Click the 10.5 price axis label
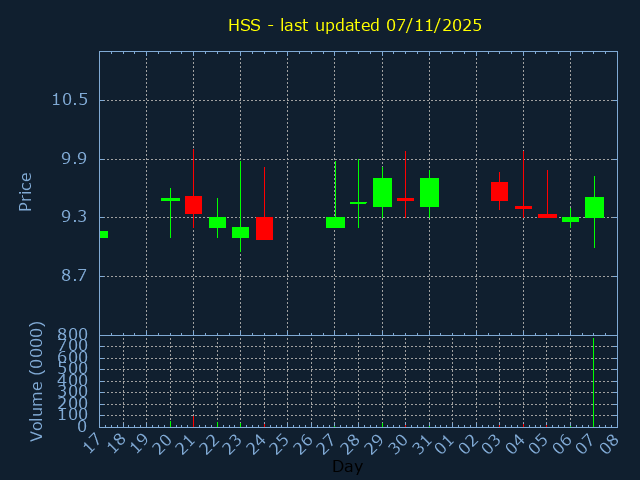 coord(69,100)
